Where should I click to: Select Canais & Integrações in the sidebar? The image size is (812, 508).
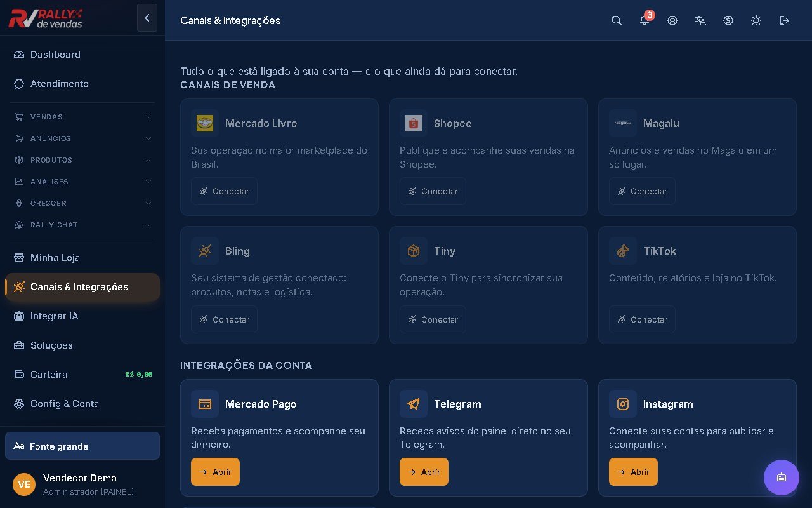(82, 287)
